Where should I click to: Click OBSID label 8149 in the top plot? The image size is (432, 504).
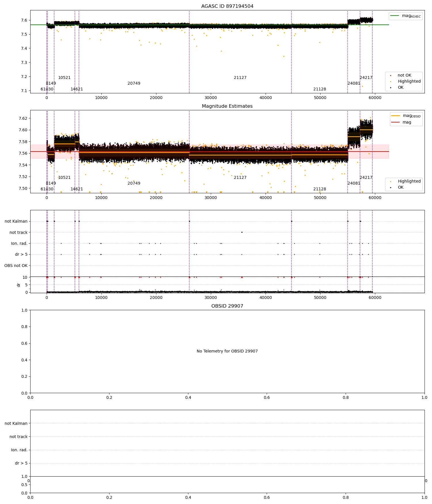(x=51, y=84)
